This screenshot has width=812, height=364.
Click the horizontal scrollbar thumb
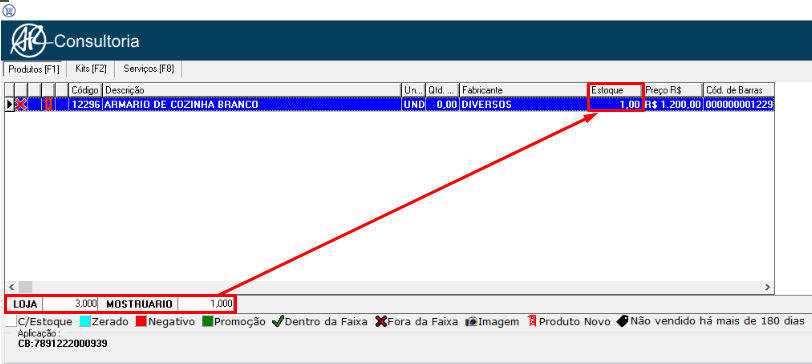(25, 286)
